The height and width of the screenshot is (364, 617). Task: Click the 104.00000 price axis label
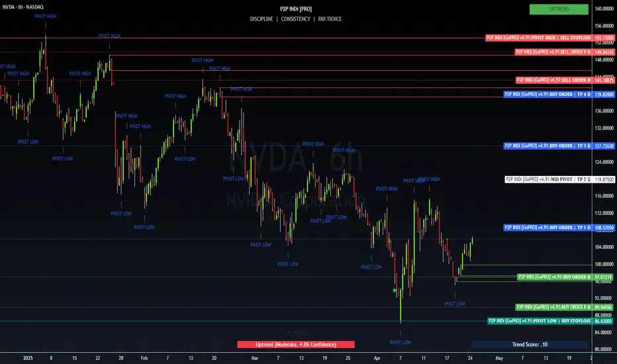pyautogui.click(x=604, y=247)
